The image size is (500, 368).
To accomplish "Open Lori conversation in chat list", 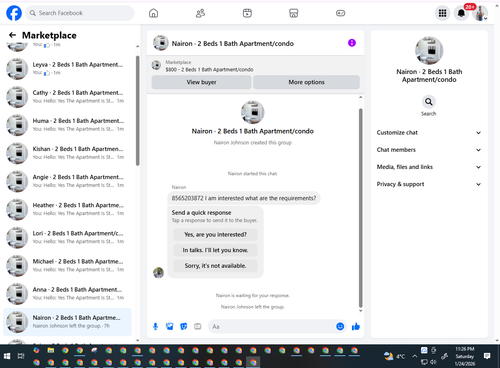I will click(67, 237).
